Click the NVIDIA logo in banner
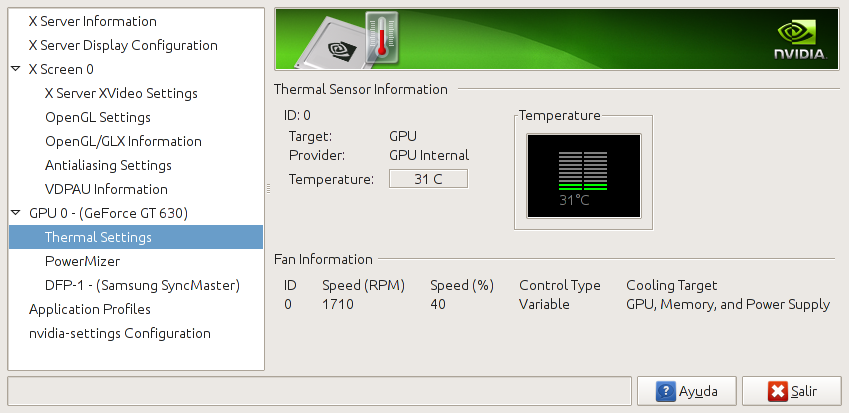Image resolution: width=849 pixels, height=413 pixels. click(x=801, y=41)
